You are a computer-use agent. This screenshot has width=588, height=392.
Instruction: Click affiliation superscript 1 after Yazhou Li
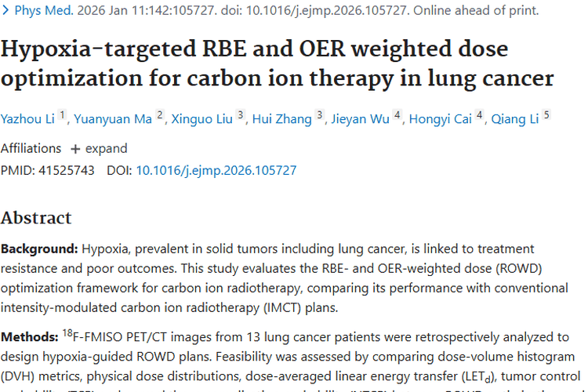click(x=63, y=115)
